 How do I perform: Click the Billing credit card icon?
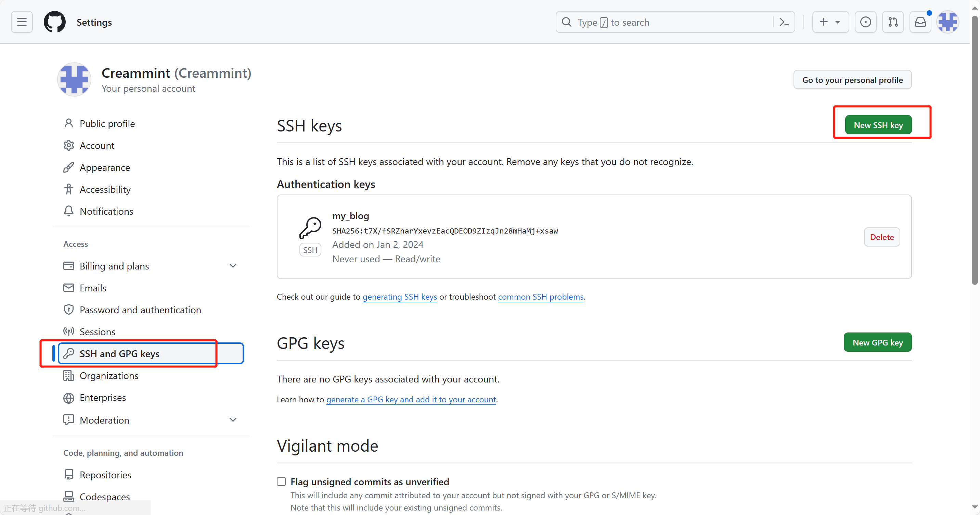[x=68, y=266]
